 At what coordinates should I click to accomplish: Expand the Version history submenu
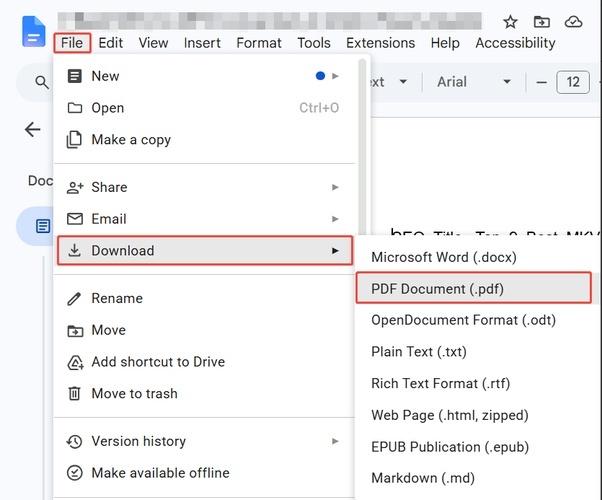pos(204,441)
